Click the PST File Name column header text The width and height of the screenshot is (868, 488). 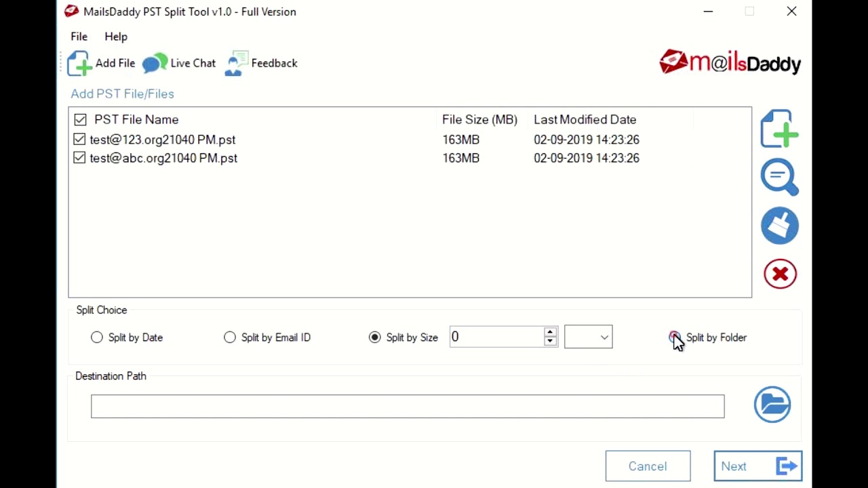coord(136,120)
